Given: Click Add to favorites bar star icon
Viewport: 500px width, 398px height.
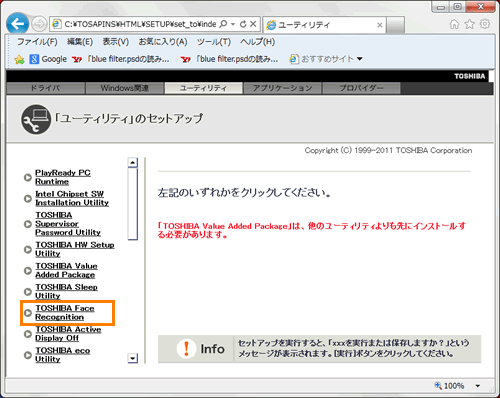Looking at the screenshot, I should point(19,59).
